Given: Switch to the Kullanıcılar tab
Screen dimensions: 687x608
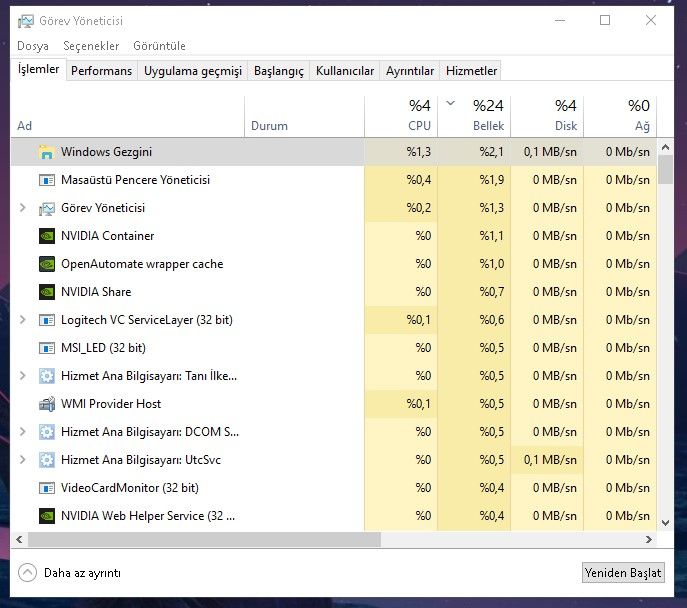Looking at the screenshot, I should (345, 71).
